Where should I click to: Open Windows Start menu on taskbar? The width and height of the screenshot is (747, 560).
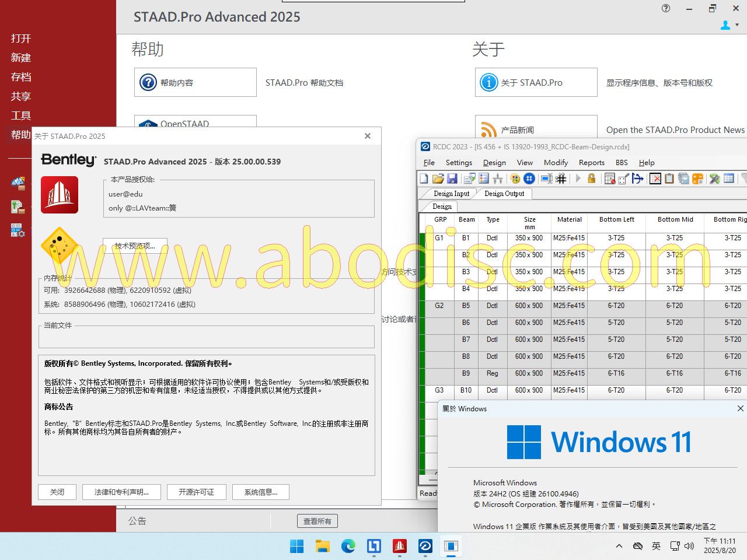296,546
